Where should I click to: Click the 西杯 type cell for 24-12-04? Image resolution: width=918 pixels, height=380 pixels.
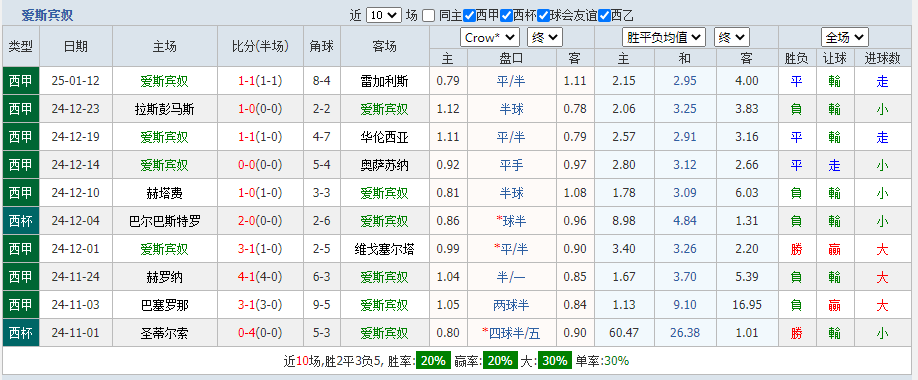tap(21, 221)
